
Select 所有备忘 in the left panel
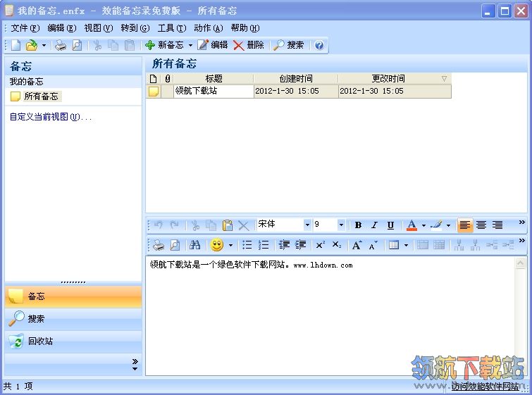[41, 96]
